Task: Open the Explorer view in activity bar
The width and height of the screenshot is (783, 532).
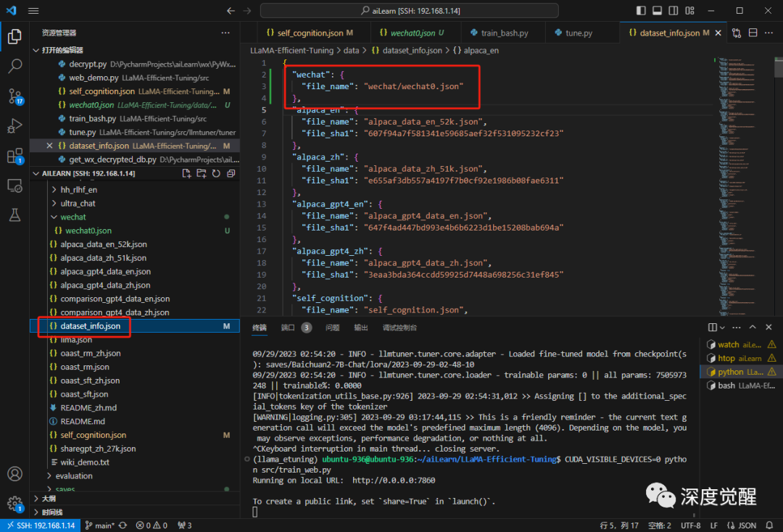Action: point(15,36)
